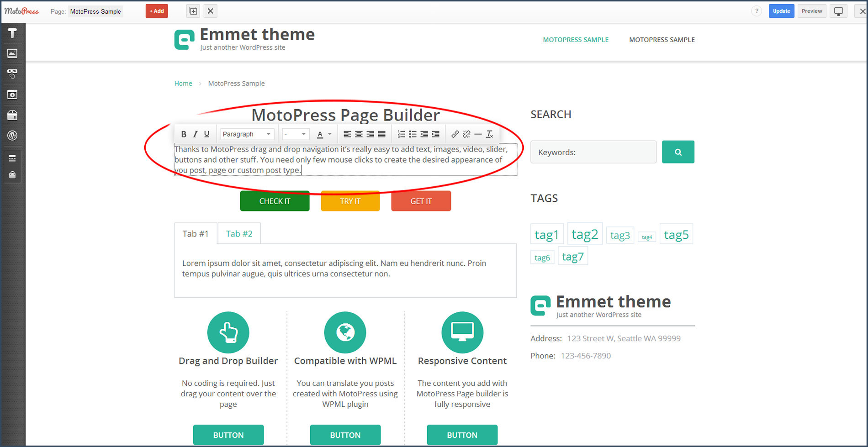Screen dimensions: 868x447
Task: Switch to Tab #2
Action: (239, 234)
